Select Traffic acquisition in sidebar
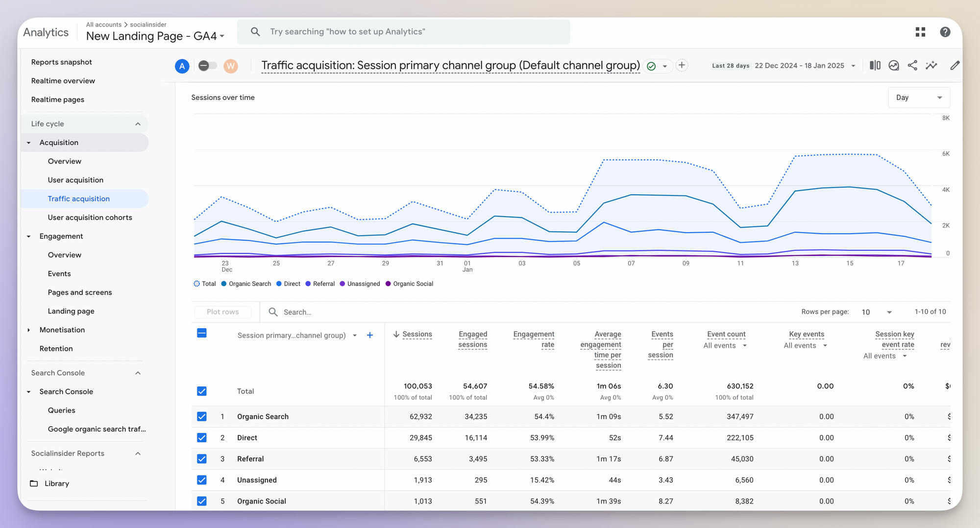This screenshot has width=980, height=528. point(85,199)
